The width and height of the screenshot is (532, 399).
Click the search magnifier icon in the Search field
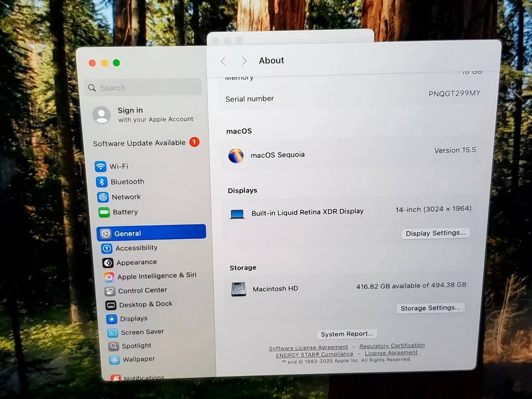click(x=92, y=88)
